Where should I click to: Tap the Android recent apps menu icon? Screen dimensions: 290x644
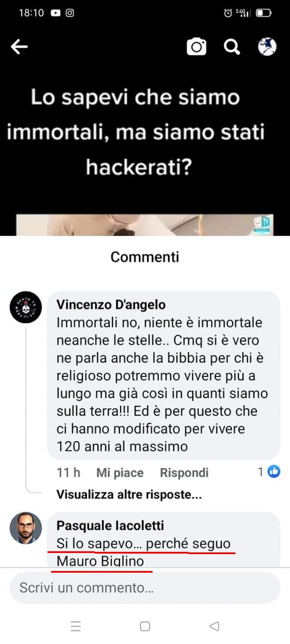(75, 626)
